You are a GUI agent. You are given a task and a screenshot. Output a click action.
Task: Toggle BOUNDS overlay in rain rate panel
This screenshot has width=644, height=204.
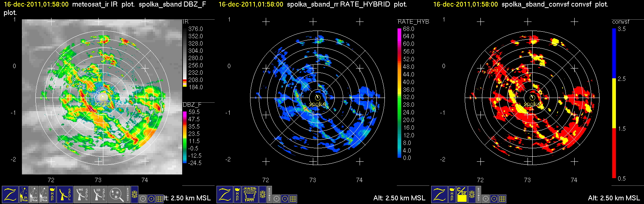269,195
